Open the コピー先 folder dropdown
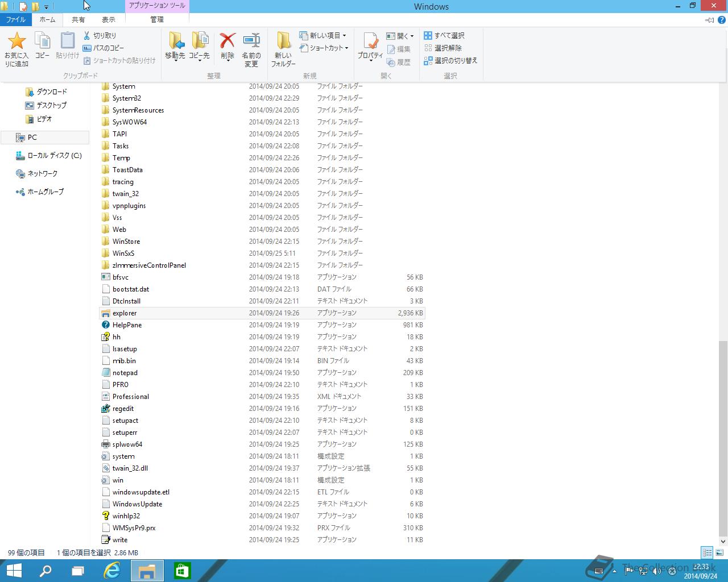 pos(199,47)
